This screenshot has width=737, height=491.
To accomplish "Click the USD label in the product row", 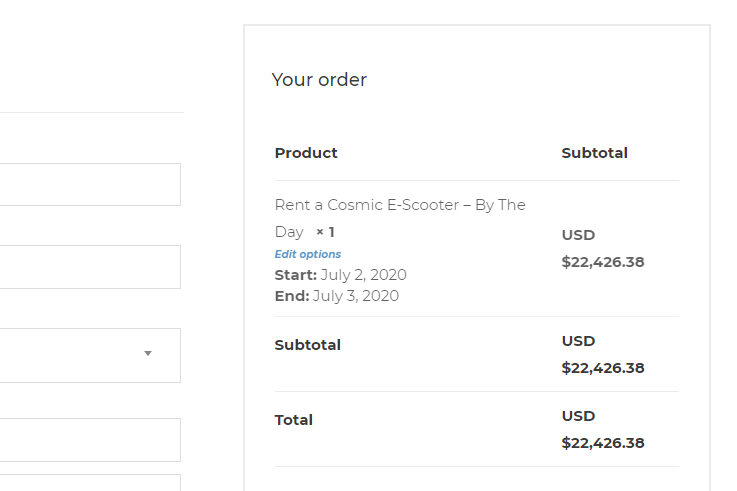I will coord(578,235).
